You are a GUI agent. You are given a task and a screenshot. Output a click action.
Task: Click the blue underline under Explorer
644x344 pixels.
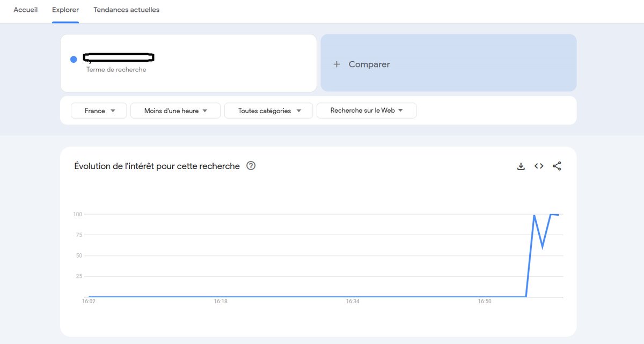pos(65,21)
